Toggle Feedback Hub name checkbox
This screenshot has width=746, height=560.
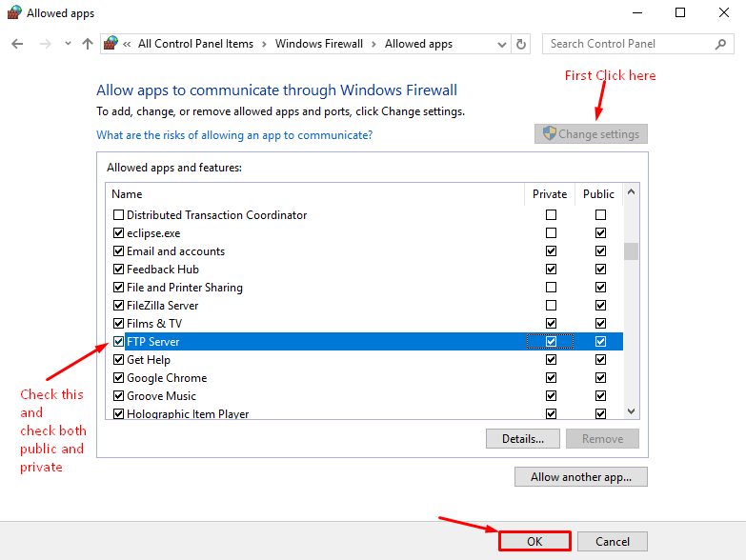tap(118, 270)
